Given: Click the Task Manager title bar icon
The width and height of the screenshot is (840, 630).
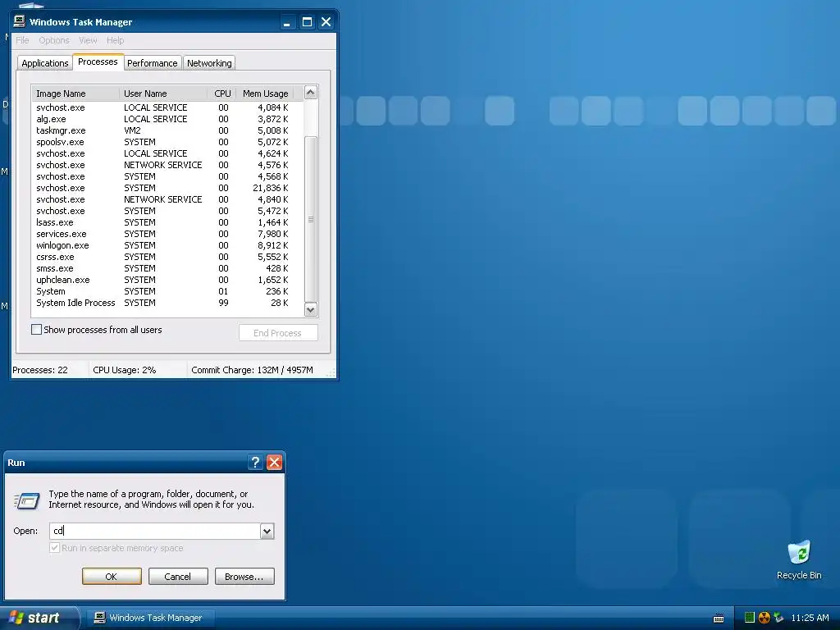Looking at the screenshot, I should coord(20,21).
